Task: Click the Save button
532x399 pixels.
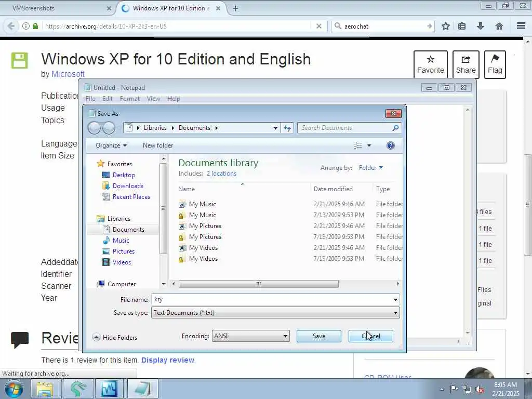Action: coord(319,336)
